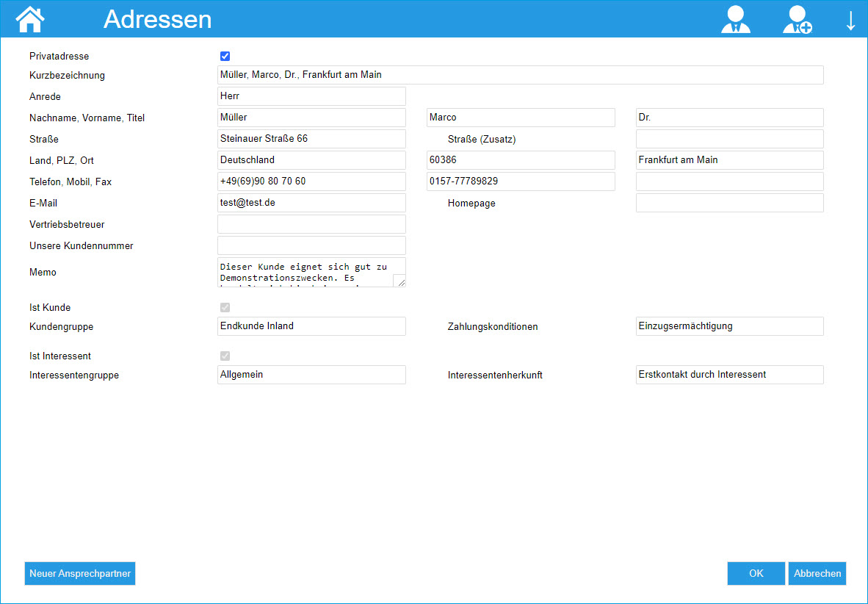
Task: Click the E-Mail field test@test.de
Action: (311, 203)
